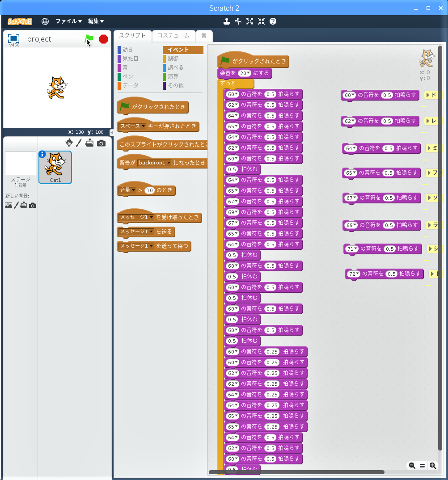Upload a backdrop from file
448x480 pixels.
click(x=24, y=205)
